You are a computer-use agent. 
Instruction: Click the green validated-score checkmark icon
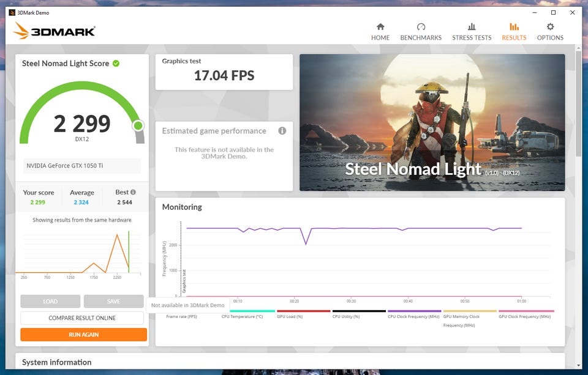tap(116, 63)
